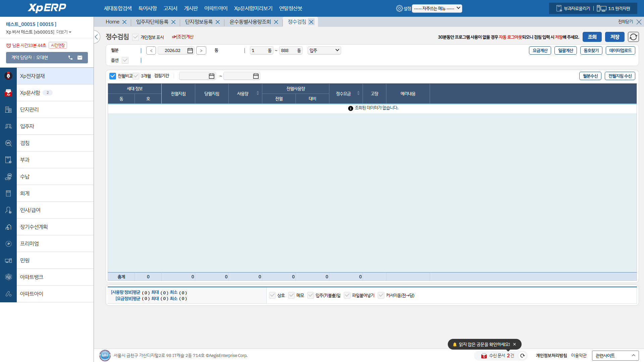Go to next month arrow button

201,51
